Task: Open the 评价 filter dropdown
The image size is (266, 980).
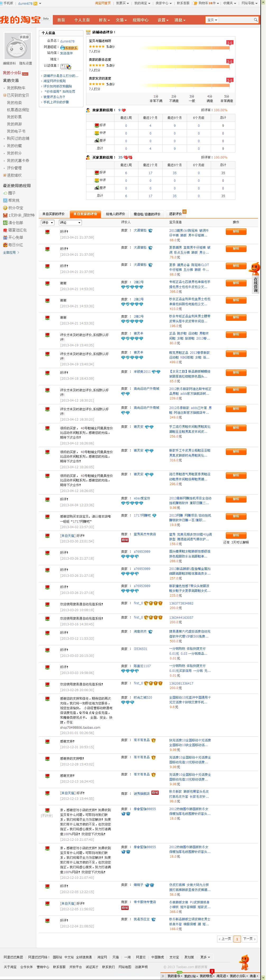Action: click(x=47, y=222)
